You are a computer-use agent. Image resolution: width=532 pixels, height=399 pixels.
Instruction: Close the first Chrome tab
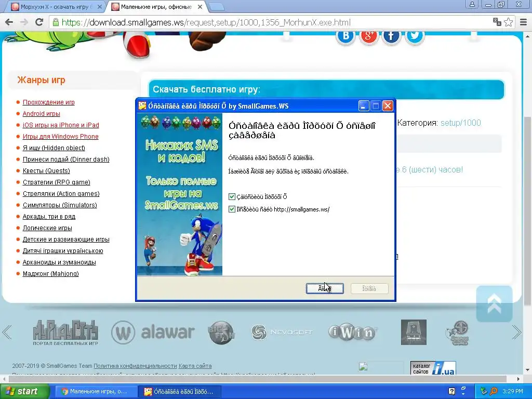point(99,7)
